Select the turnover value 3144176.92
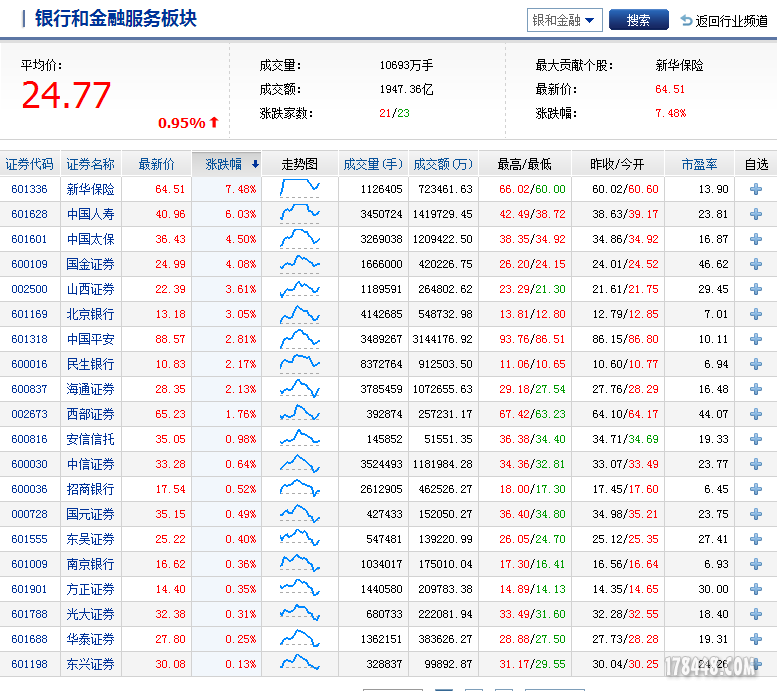Screen dimensions: 777x691 443,339
